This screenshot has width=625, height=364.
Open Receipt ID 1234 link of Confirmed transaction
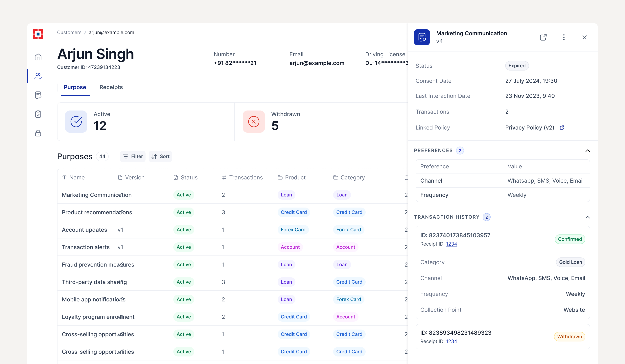pos(451,244)
